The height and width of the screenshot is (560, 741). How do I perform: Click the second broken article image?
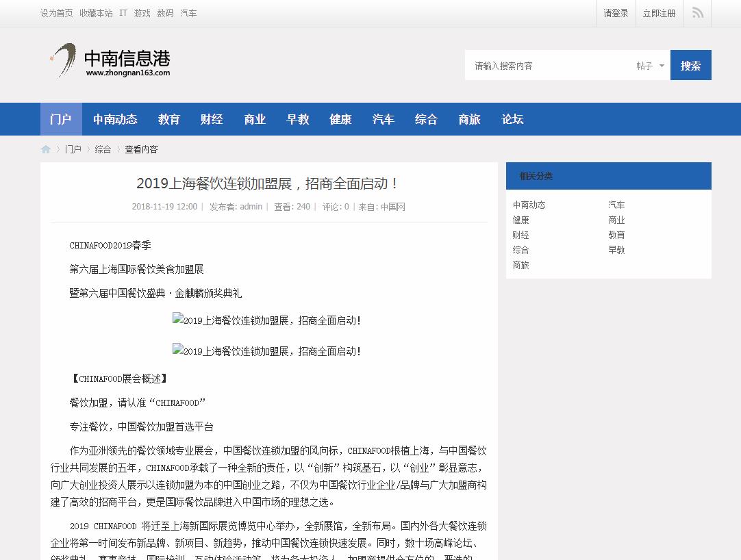pyautogui.click(x=267, y=351)
